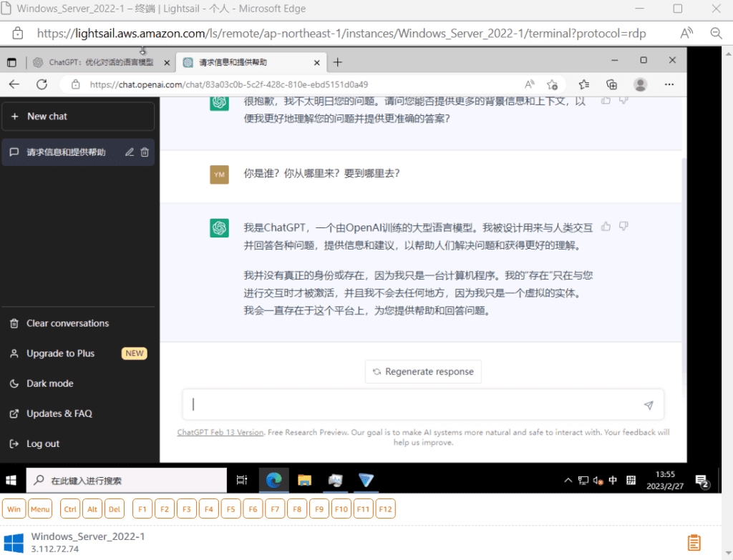Image resolution: width=733 pixels, height=560 pixels.
Task: Give ChatGPT's response a thumbs down
Action: point(622,225)
